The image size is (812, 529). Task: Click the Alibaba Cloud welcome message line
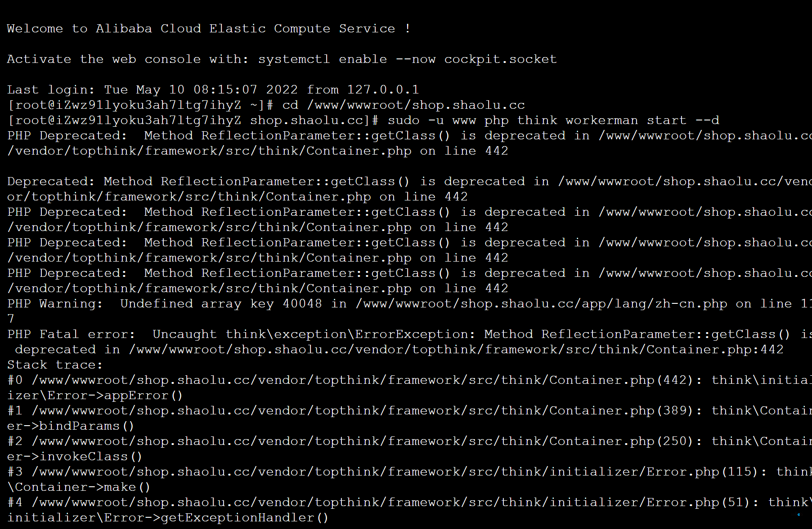209,29
